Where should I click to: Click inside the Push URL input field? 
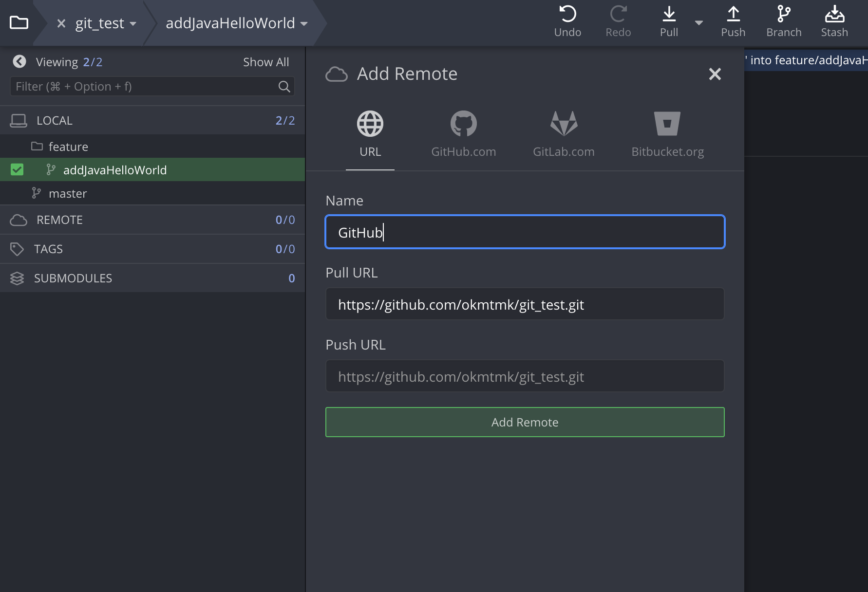pos(525,376)
